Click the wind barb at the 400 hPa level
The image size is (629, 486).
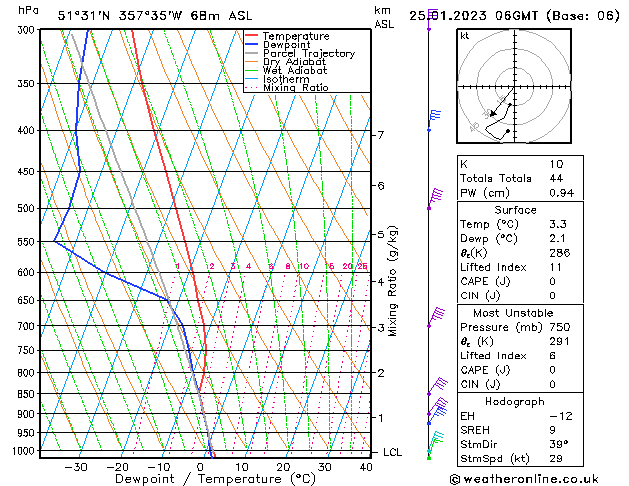pos(434,120)
